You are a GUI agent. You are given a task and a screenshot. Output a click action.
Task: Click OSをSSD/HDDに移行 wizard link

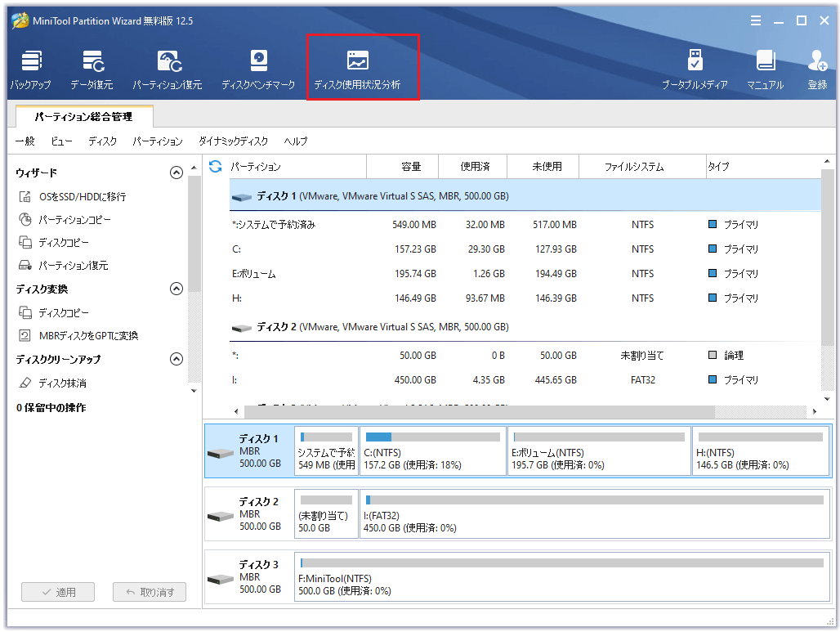tap(82, 197)
